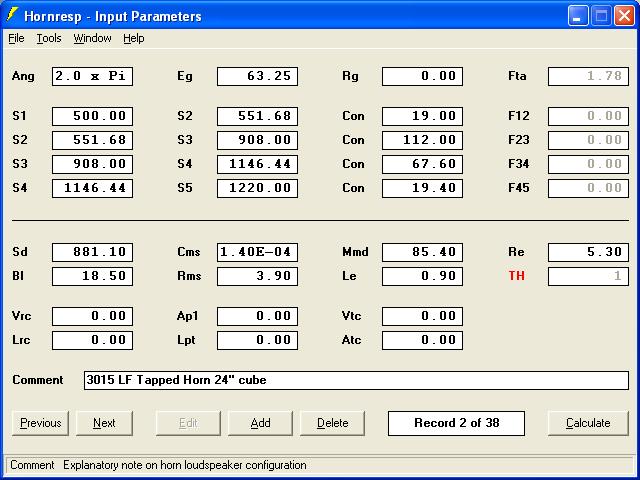Click the Mmd field with 85.40
The image size is (640, 480).
tap(422, 252)
